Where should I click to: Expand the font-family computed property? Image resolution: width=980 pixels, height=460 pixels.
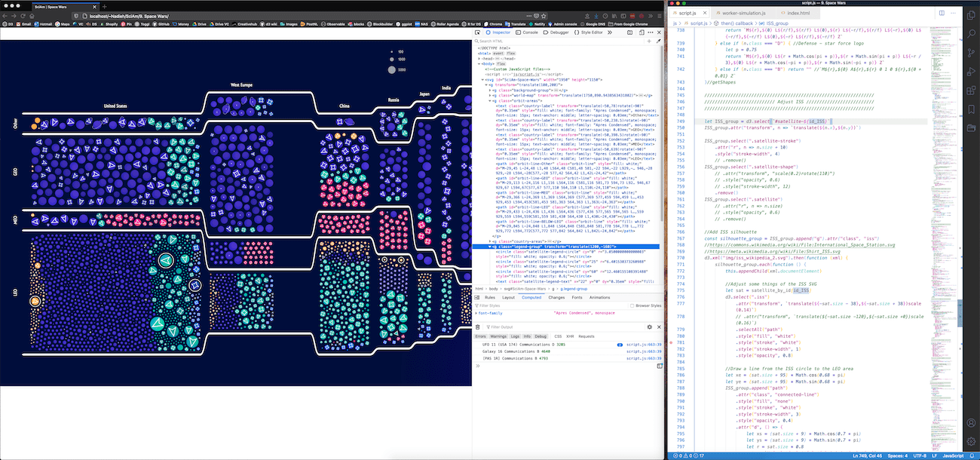pos(476,312)
